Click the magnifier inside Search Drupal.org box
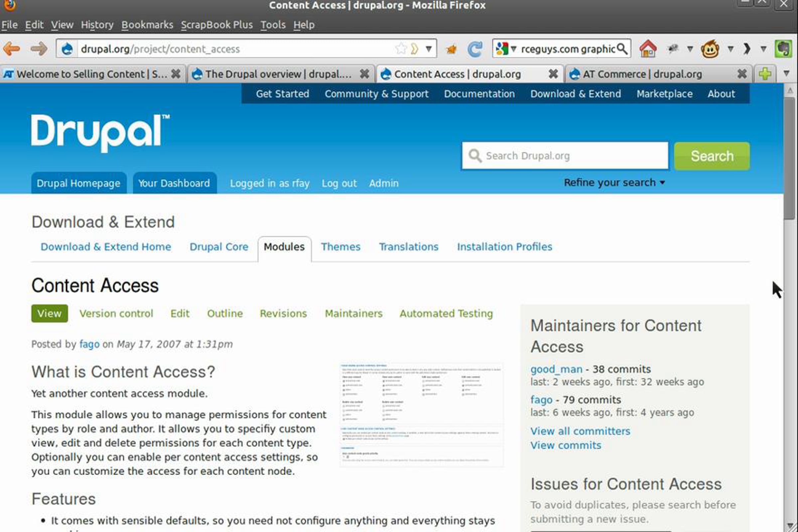The image size is (798, 532). (475, 156)
